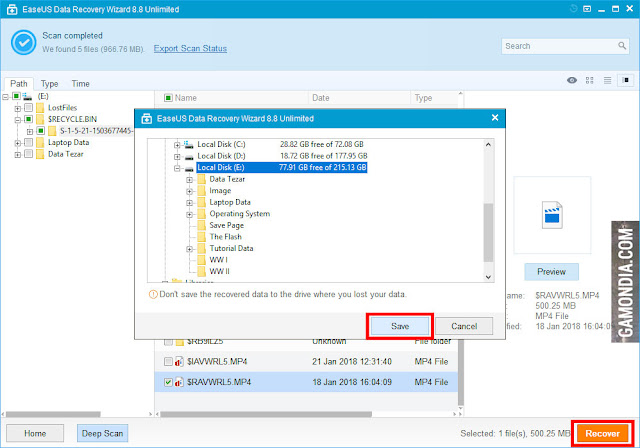Select Local Disk (D:) drive
This screenshot has height=448, width=640.
point(221,156)
